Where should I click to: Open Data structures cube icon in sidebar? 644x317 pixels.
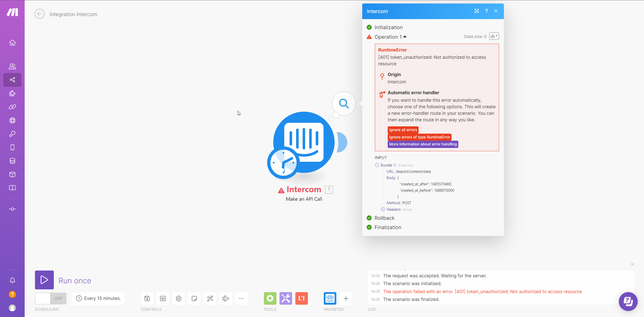coord(12,175)
